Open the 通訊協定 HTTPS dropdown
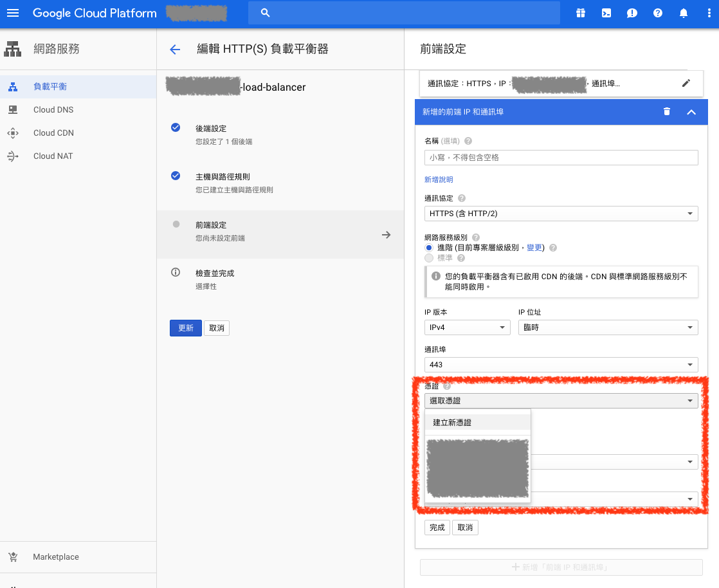The height and width of the screenshot is (588, 719). [561, 214]
